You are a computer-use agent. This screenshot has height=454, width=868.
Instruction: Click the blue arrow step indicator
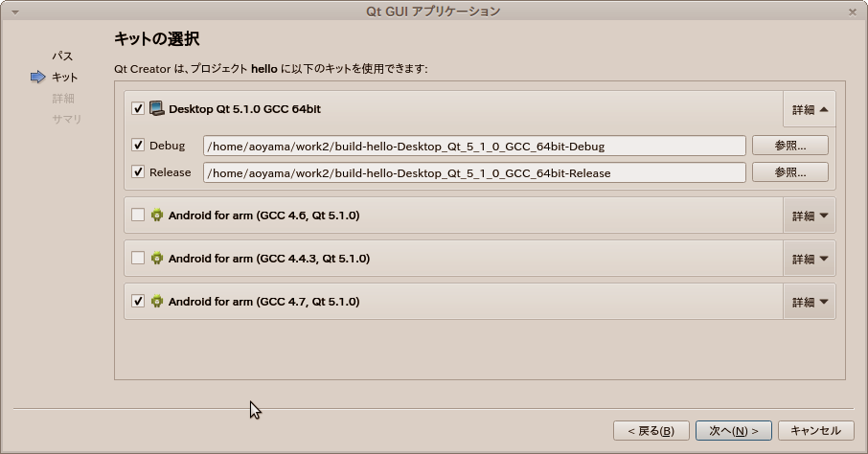click(38, 77)
